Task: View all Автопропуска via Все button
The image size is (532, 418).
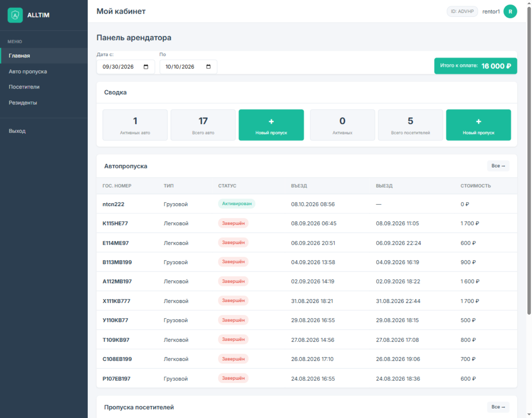Action: [x=498, y=166]
